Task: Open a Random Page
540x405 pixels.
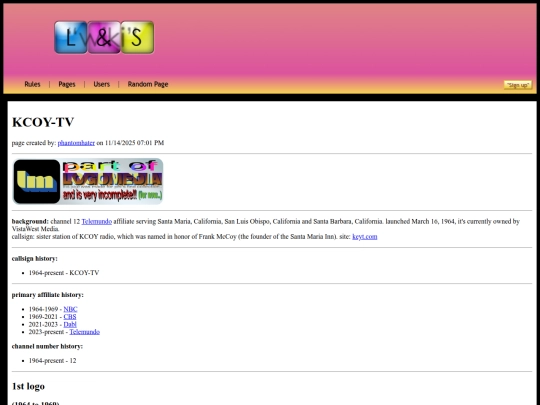Action: coord(148,84)
